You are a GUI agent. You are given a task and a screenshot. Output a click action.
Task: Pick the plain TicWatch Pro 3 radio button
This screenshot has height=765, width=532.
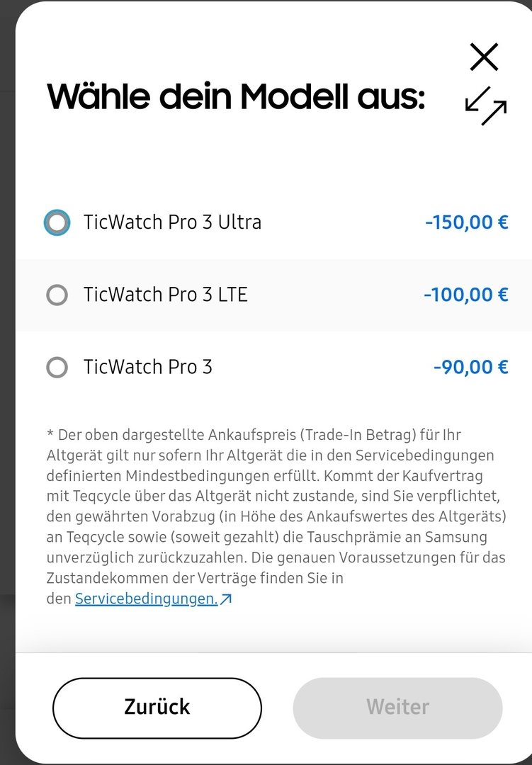(x=57, y=368)
